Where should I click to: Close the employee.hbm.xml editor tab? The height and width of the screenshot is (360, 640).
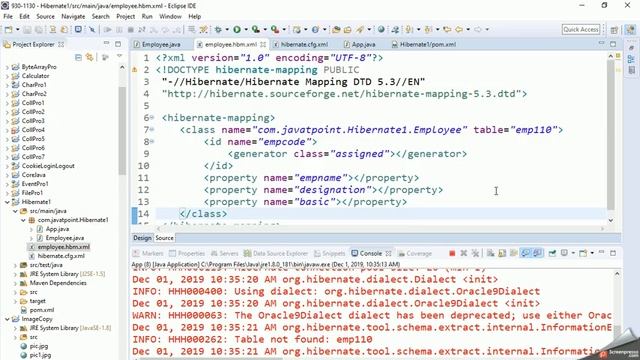(263, 44)
